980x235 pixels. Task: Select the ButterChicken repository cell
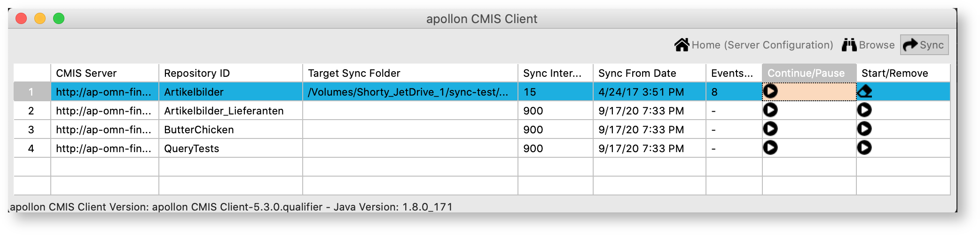(231, 130)
